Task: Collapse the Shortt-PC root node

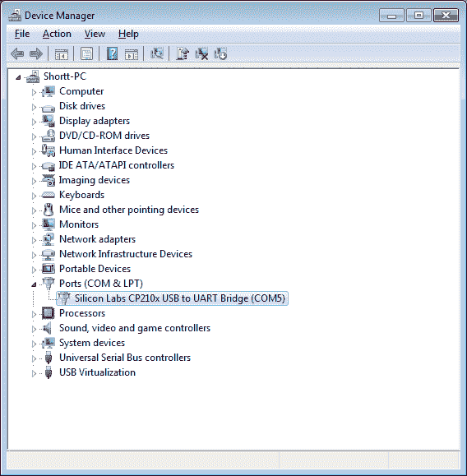Action: pyautogui.click(x=18, y=77)
